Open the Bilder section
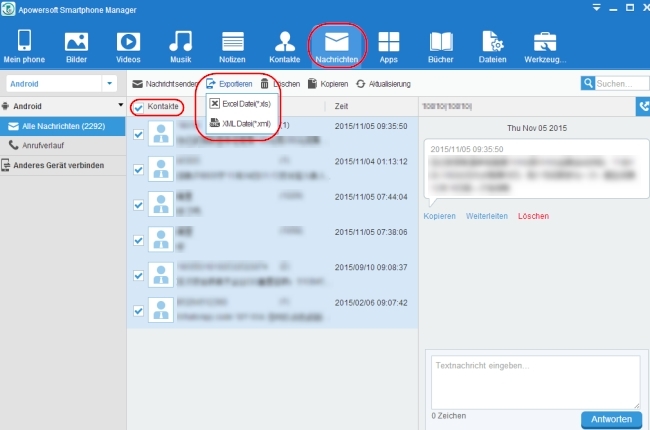 pos(76,46)
